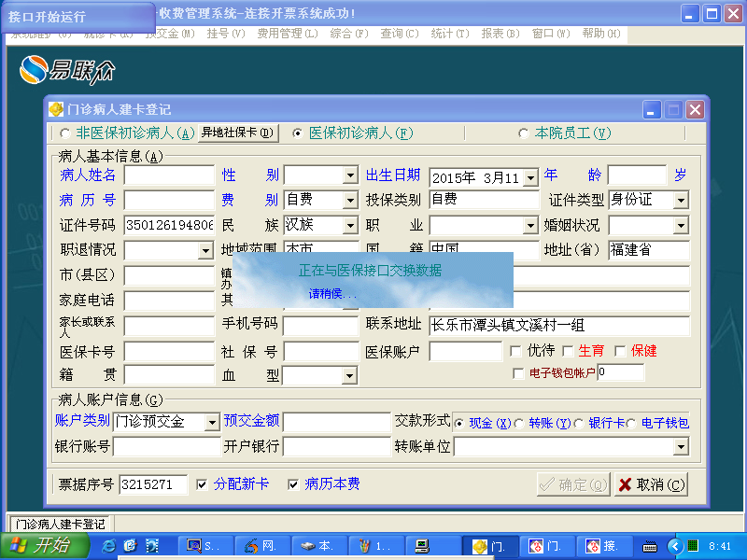747x560 pixels.
Task: Click the 确定(O) confirm button
Action: pyautogui.click(x=573, y=484)
